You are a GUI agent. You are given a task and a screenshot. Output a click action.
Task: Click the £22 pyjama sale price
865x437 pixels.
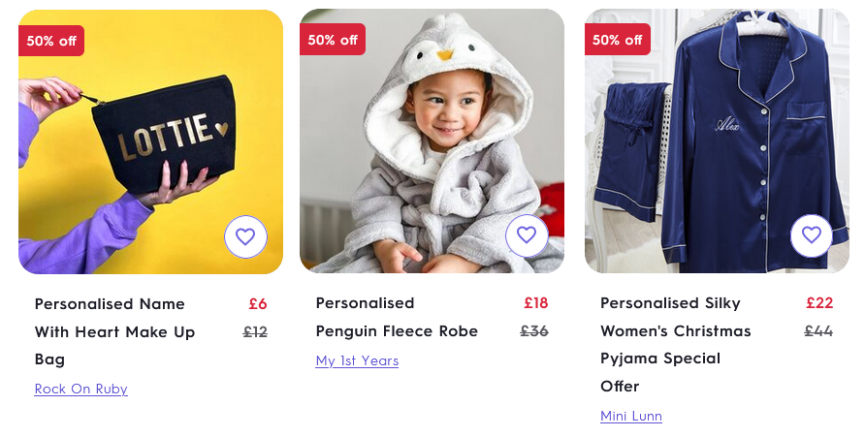pos(819,303)
